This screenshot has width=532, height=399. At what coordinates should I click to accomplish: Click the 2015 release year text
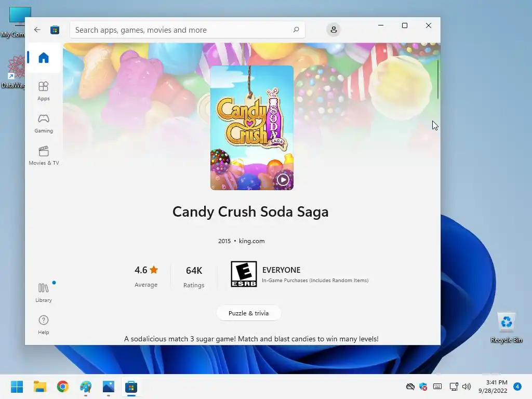(x=224, y=241)
